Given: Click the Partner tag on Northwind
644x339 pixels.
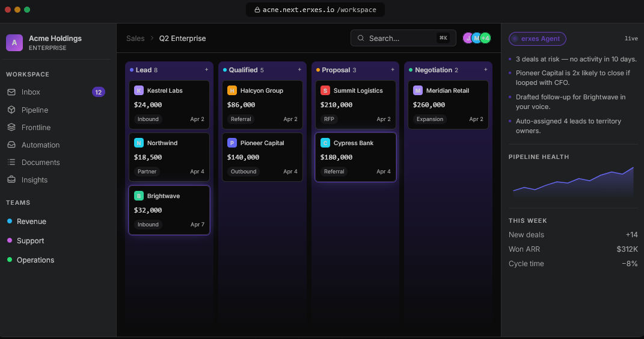Looking at the screenshot, I should 147,172.
